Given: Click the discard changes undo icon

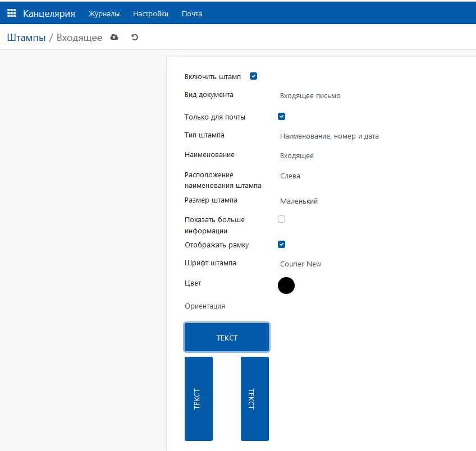Looking at the screenshot, I should point(135,38).
